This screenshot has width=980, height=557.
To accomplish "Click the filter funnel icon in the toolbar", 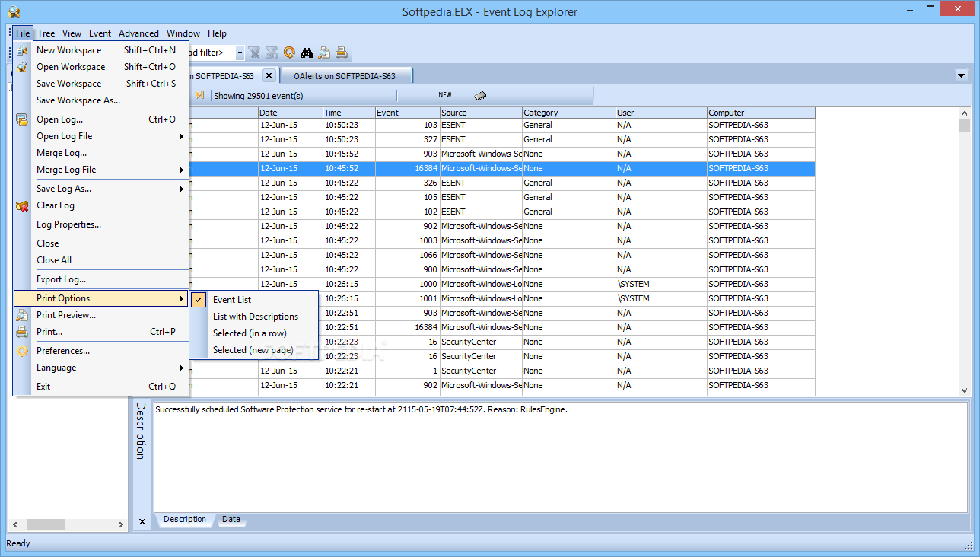I will [x=254, y=53].
